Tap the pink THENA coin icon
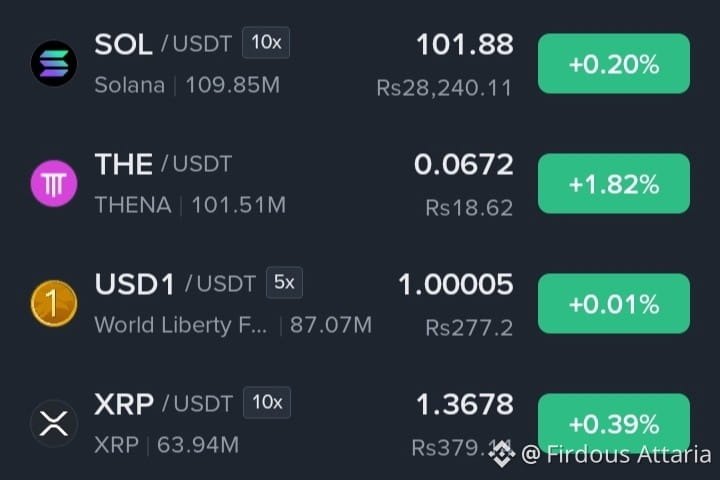This screenshot has width=720, height=480. pos(54,183)
